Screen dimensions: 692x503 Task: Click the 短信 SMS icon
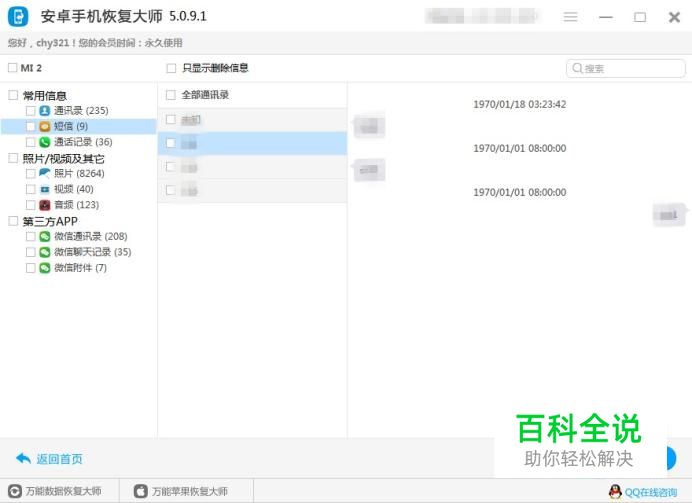[45, 126]
